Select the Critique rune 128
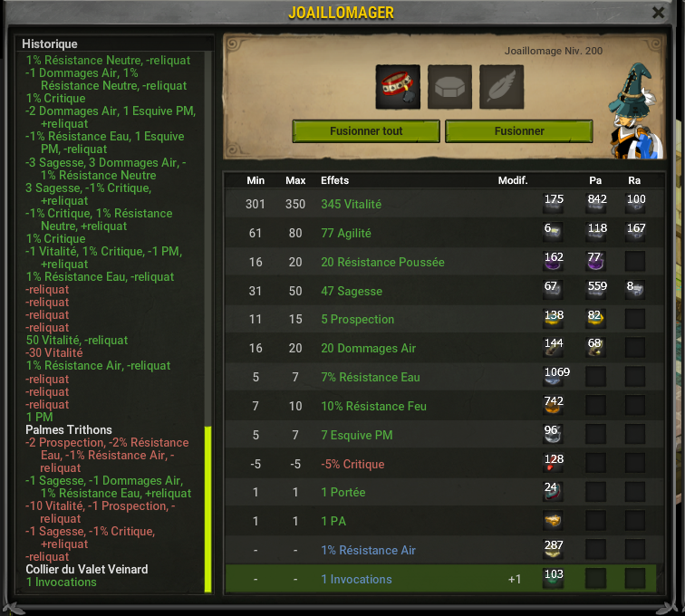 pos(553,463)
